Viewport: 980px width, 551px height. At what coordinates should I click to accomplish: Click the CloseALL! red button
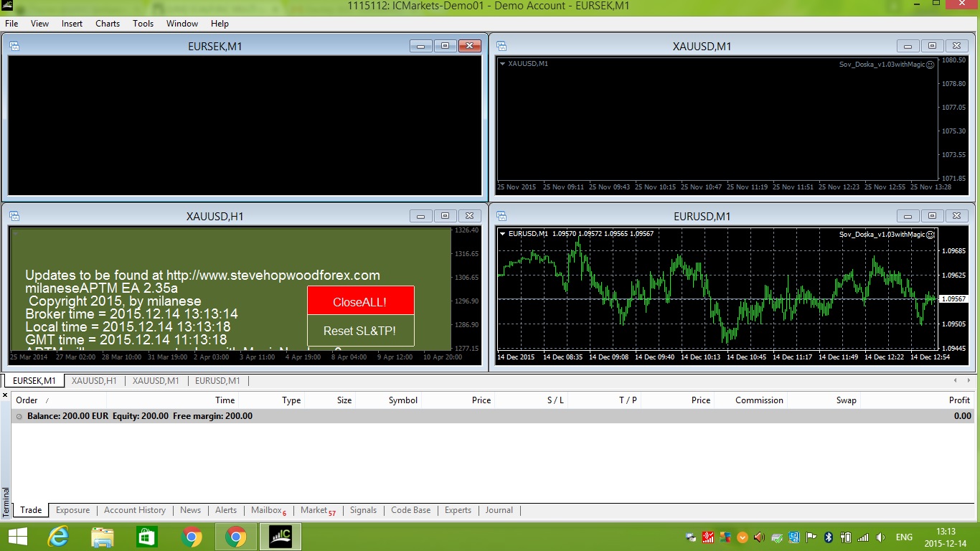(x=360, y=301)
